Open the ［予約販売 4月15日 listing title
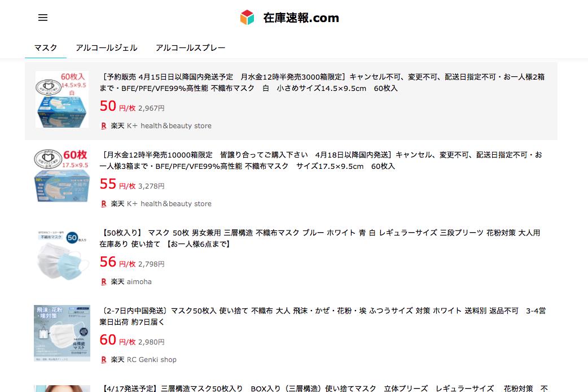The height and width of the screenshot is (392, 588). (322, 82)
